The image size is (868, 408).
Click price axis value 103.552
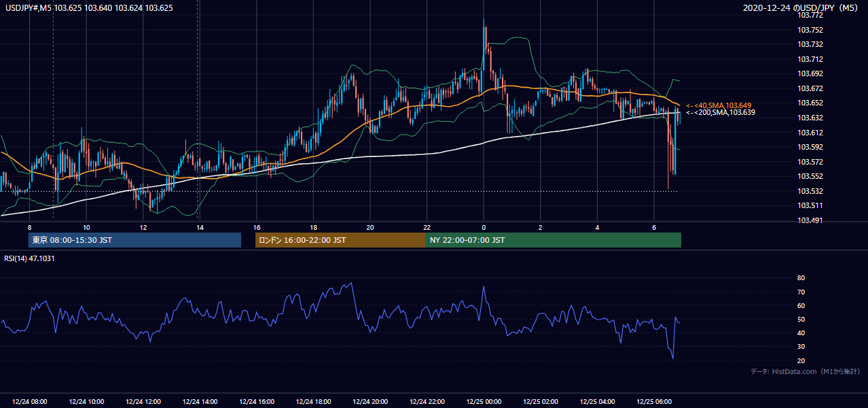(810, 176)
